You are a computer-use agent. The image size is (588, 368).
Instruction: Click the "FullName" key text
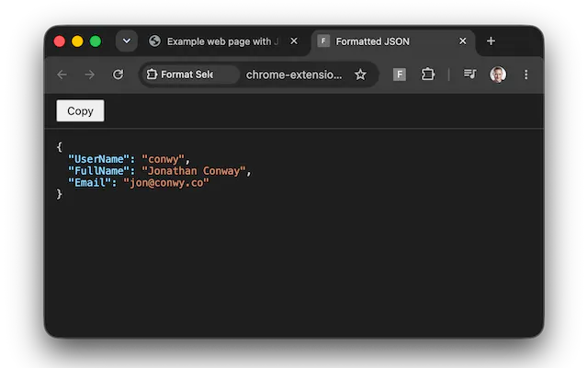pyautogui.click(x=98, y=171)
